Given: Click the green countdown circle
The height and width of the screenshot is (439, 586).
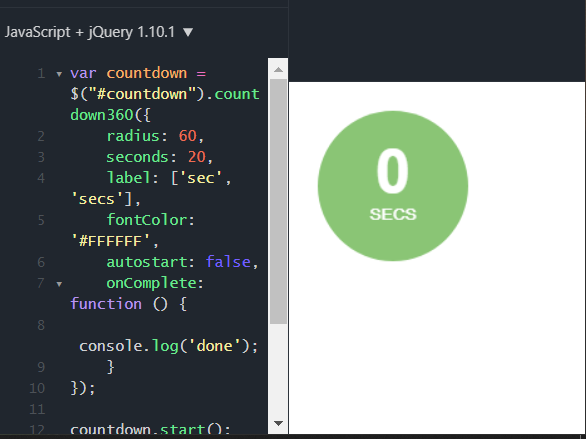Looking at the screenshot, I should click(393, 186).
